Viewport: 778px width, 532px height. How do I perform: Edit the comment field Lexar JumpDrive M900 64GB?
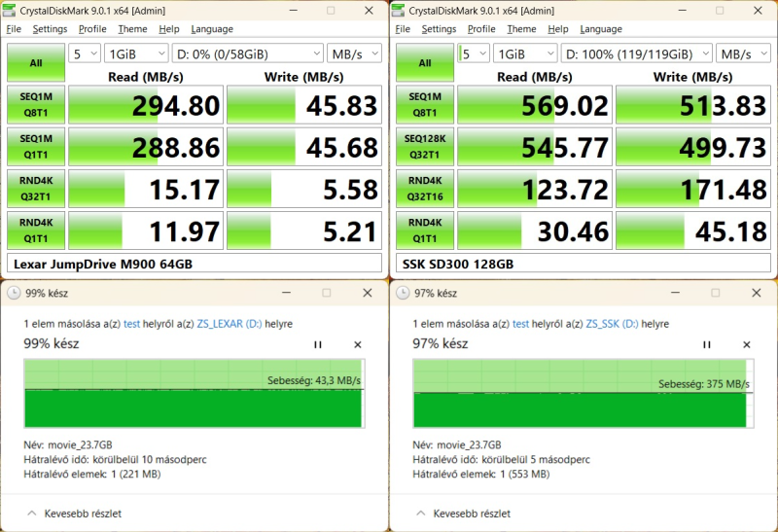pyautogui.click(x=194, y=264)
